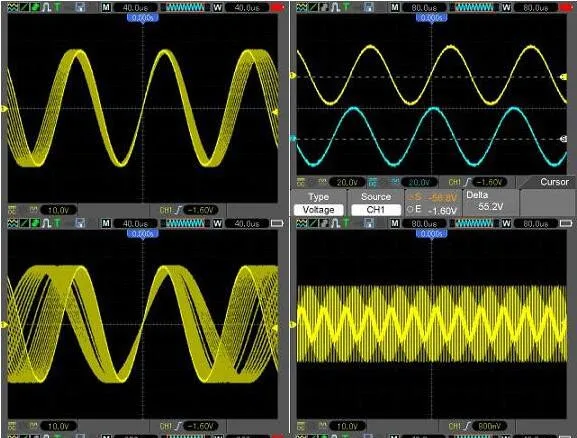The width and height of the screenshot is (577, 438).
Task: Click the green T trigger status in top-left scope
Action: coord(57,7)
